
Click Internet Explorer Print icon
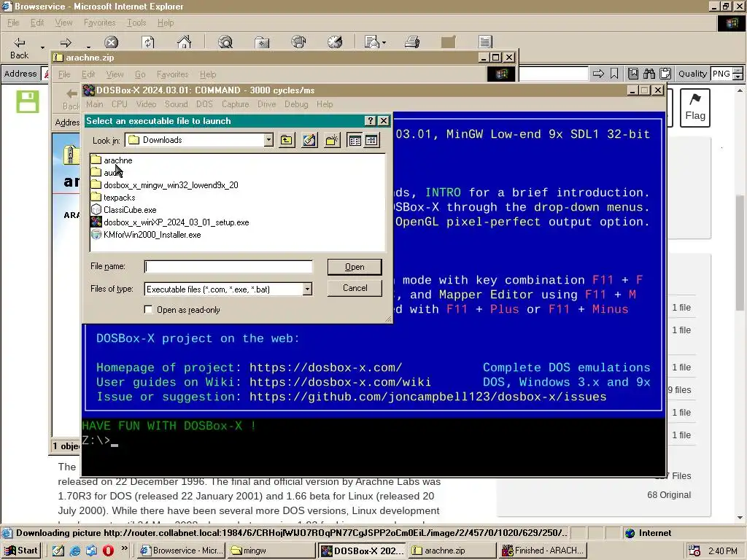[412, 42]
